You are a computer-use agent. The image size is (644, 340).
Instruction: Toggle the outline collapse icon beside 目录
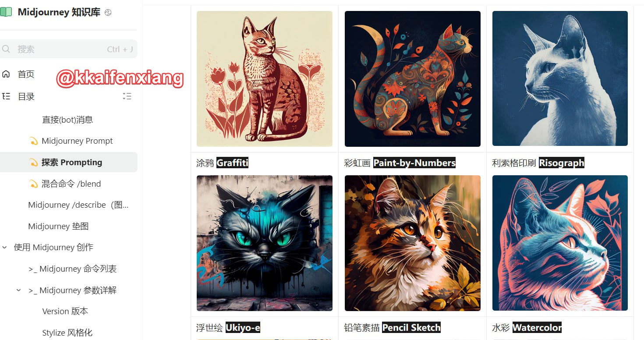127,96
